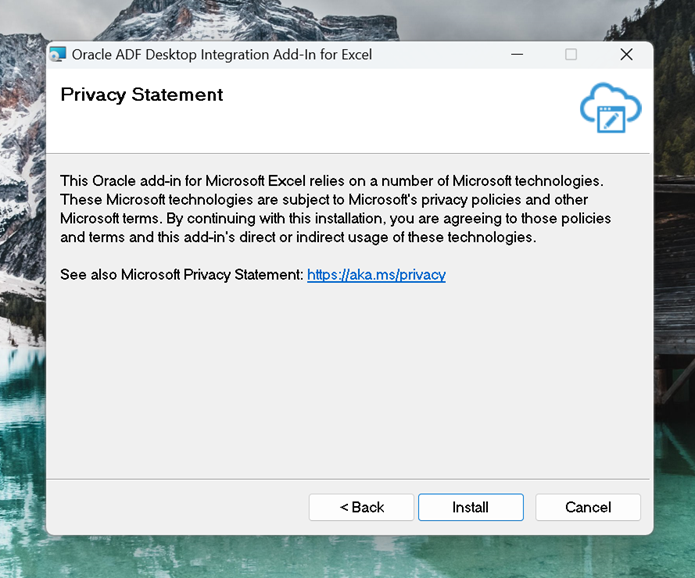Click the 'See also Microsoft Privacy Statement' label
The image size is (695, 578).
pos(181,274)
